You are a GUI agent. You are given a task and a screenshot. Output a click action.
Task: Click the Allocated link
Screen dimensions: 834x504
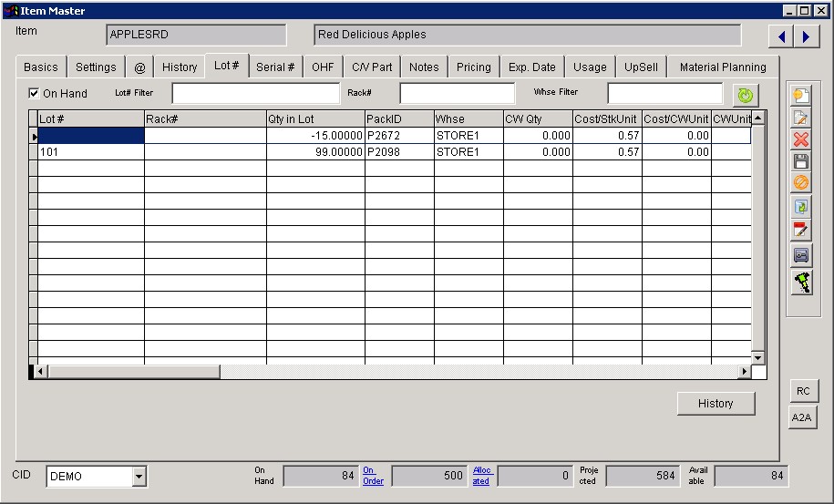tap(480, 476)
